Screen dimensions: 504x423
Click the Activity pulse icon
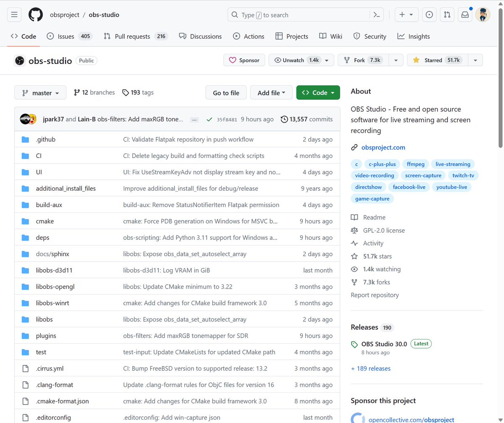pos(354,243)
